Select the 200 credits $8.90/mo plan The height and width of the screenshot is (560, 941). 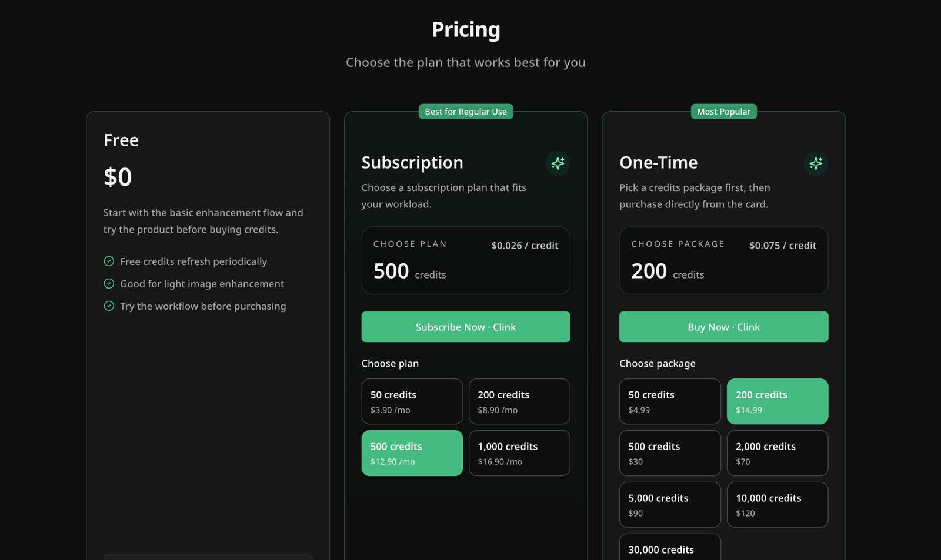pos(519,401)
